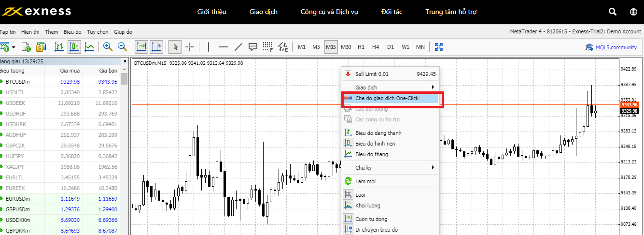Open the Bieu do menu
644x235 pixels.
click(x=72, y=32)
